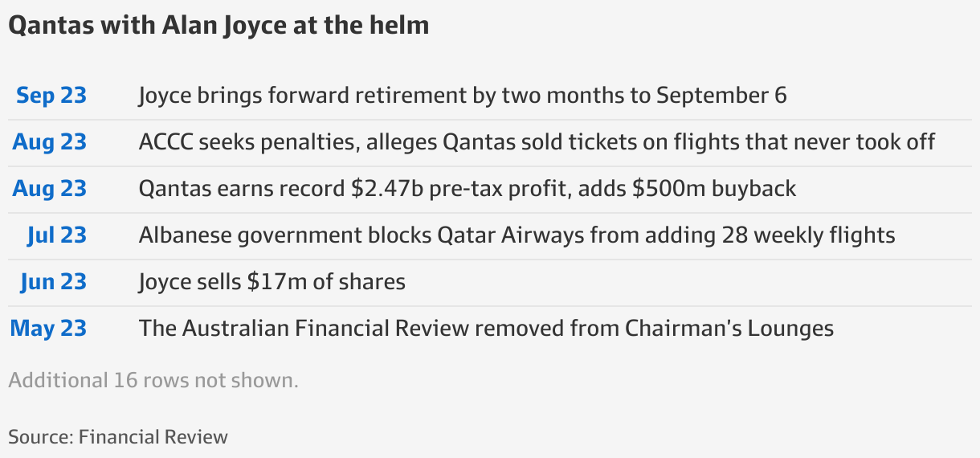Click the chart title about Alan Joyce
Viewport: 980px width, 458px height.
pos(218,26)
